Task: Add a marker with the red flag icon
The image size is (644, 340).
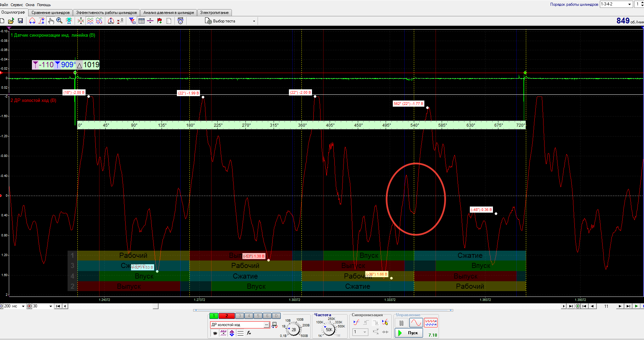Action: [x=160, y=21]
